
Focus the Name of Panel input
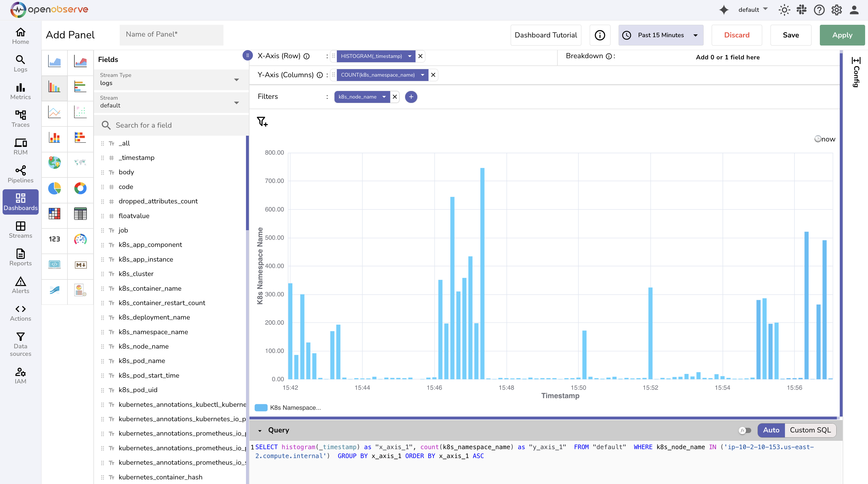point(172,35)
